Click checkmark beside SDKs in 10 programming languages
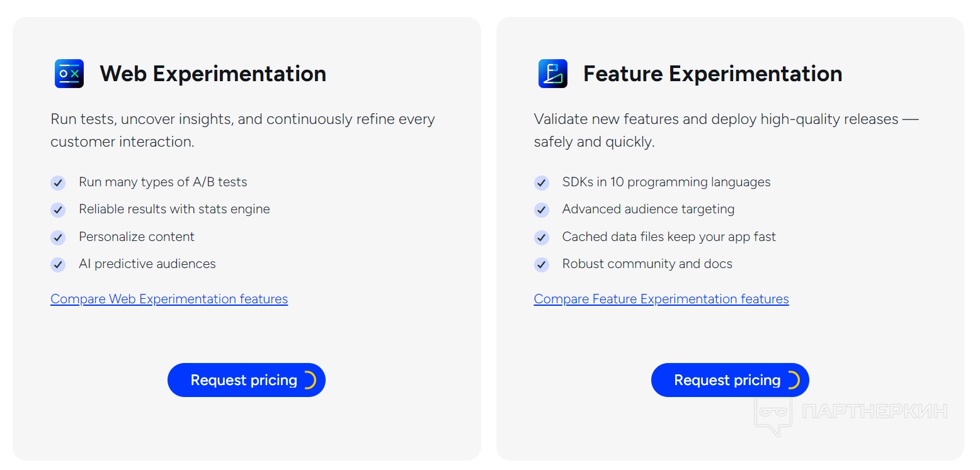 (x=542, y=183)
